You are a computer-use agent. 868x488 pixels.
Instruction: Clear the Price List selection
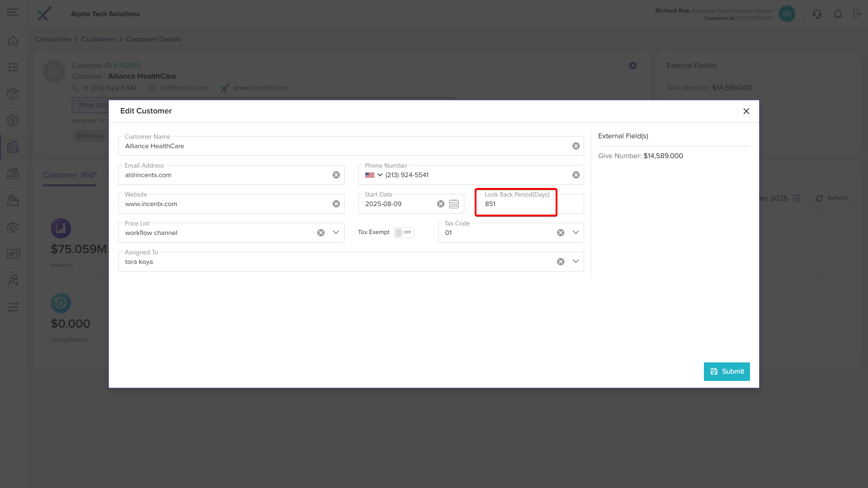click(x=321, y=233)
